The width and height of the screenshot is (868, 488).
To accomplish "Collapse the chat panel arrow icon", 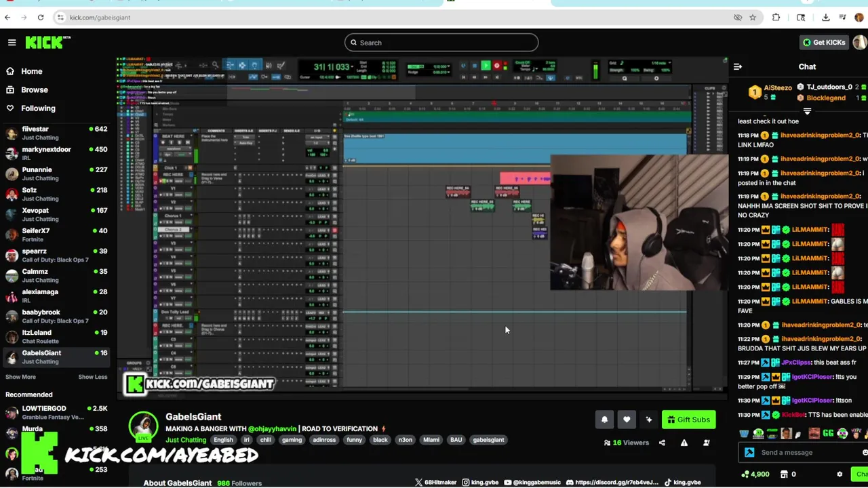I will pos(738,66).
